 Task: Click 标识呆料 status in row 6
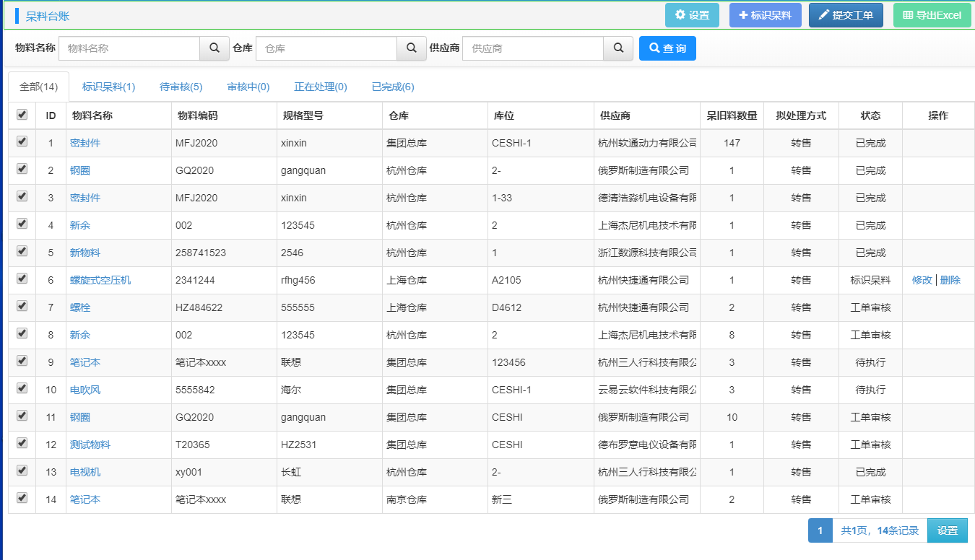[870, 280]
